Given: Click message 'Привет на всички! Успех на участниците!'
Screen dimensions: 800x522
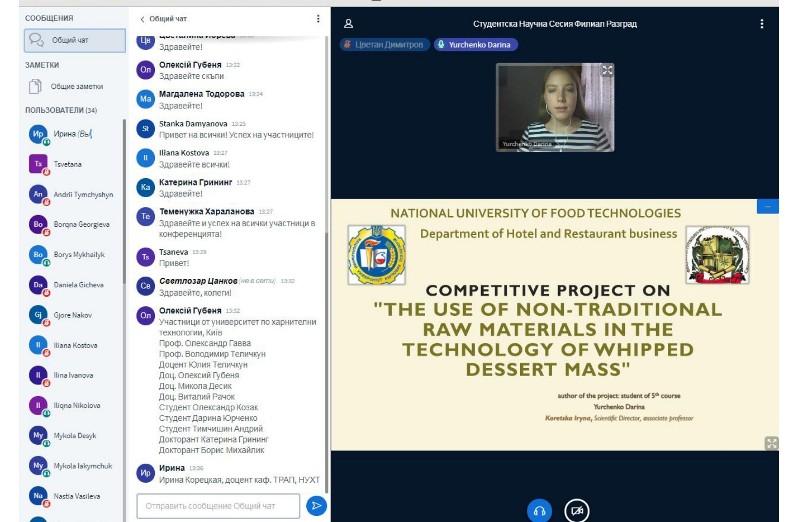Looking at the screenshot, I should coord(236,135).
